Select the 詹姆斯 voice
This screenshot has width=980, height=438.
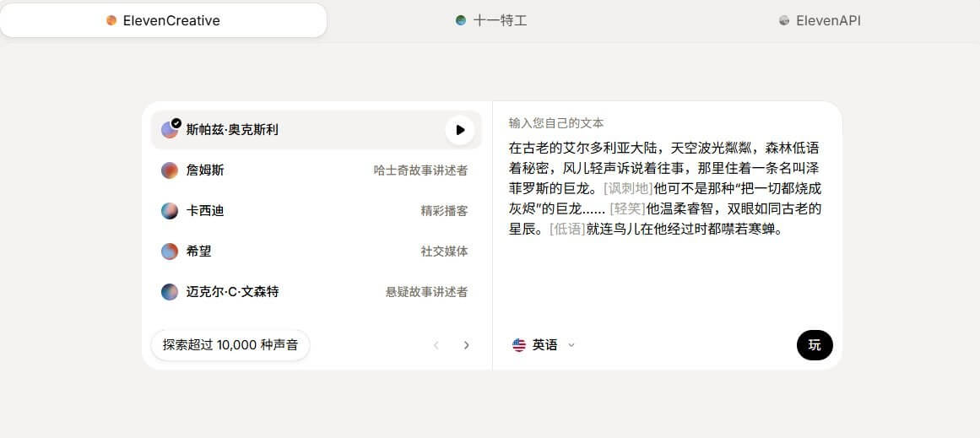(317, 170)
